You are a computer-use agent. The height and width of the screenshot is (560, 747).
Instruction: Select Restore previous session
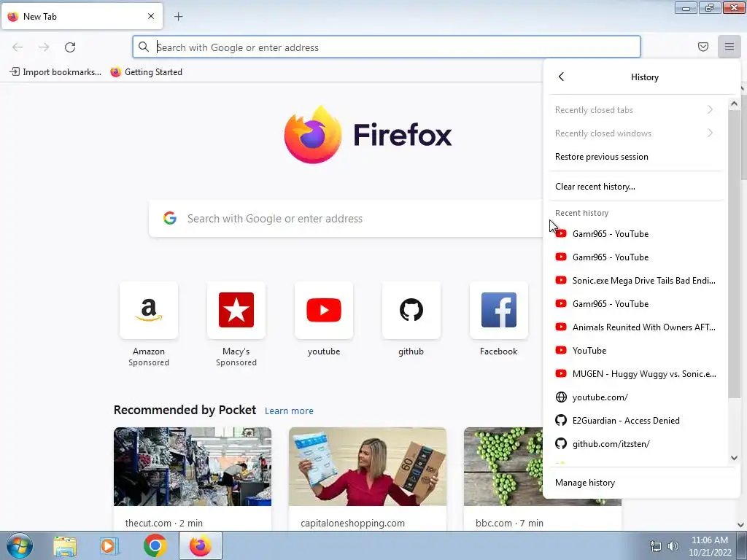636,157
